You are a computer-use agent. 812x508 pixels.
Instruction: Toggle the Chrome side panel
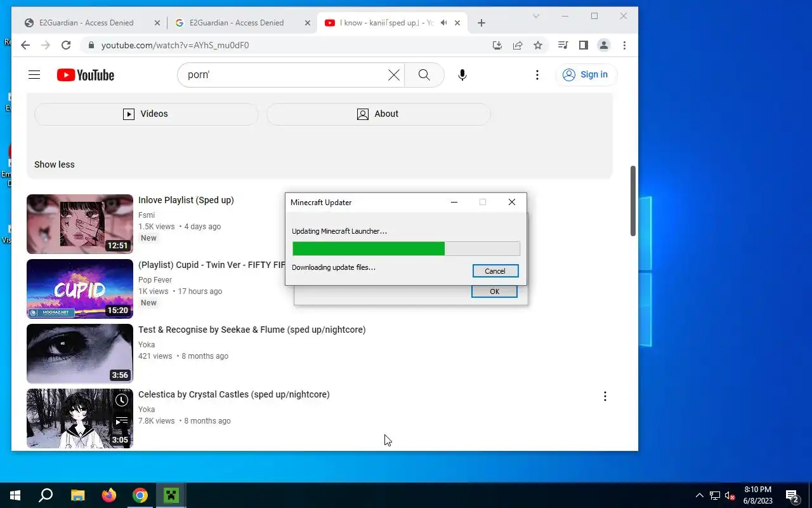click(x=584, y=45)
